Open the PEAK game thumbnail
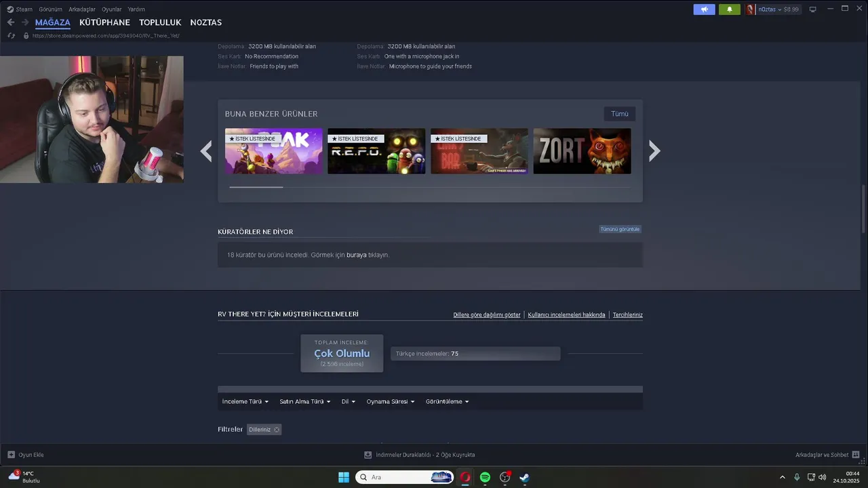The height and width of the screenshot is (488, 868). coord(273,151)
